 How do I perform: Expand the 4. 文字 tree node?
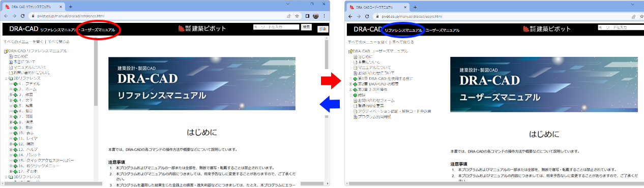click(x=11, y=100)
